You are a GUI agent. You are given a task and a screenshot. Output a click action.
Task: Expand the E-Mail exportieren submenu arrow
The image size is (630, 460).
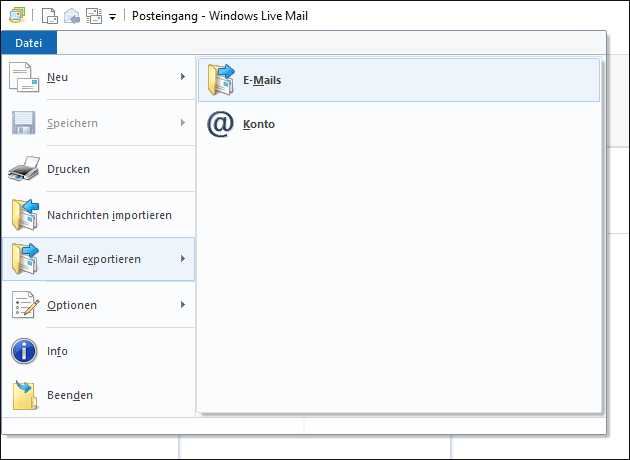tap(183, 258)
